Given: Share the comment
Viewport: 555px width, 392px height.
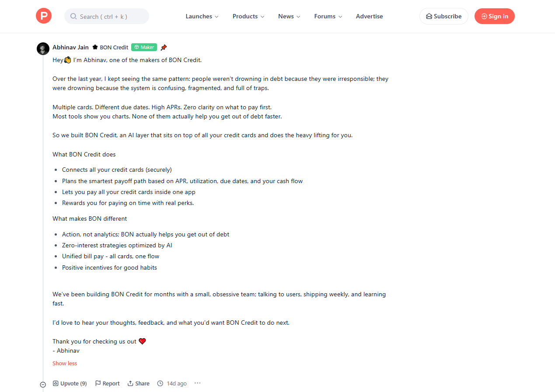Looking at the screenshot, I should pos(138,383).
